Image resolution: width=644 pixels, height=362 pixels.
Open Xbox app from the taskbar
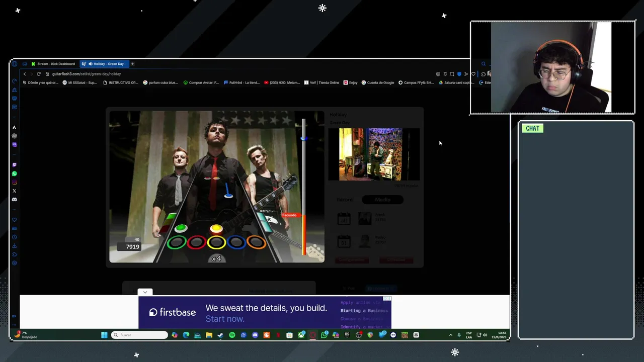tap(301, 335)
